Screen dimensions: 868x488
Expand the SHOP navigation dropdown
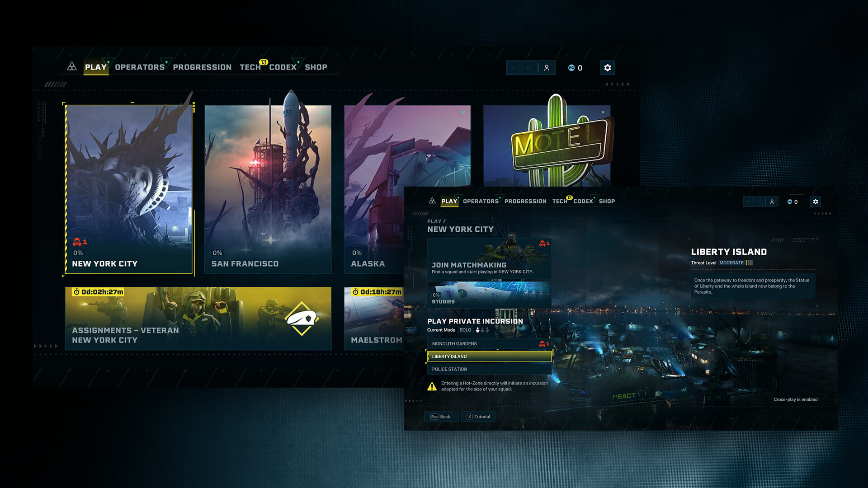pos(316,67)
